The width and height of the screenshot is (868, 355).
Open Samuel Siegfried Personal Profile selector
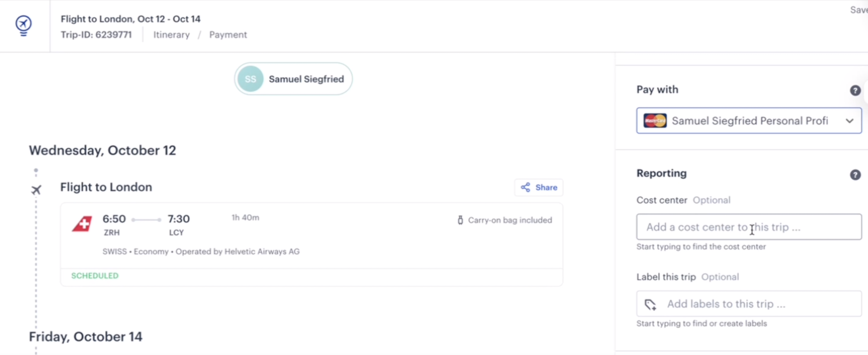[x=749, y=121]
